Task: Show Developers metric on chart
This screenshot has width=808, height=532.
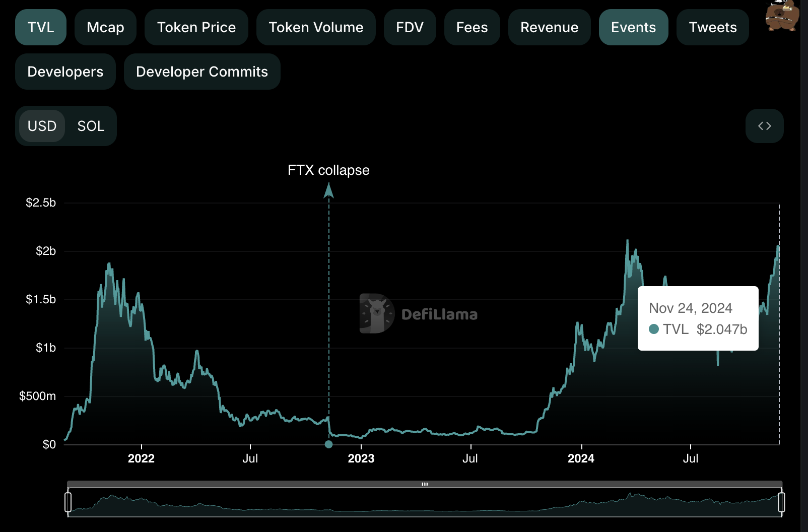Action: 65,72
